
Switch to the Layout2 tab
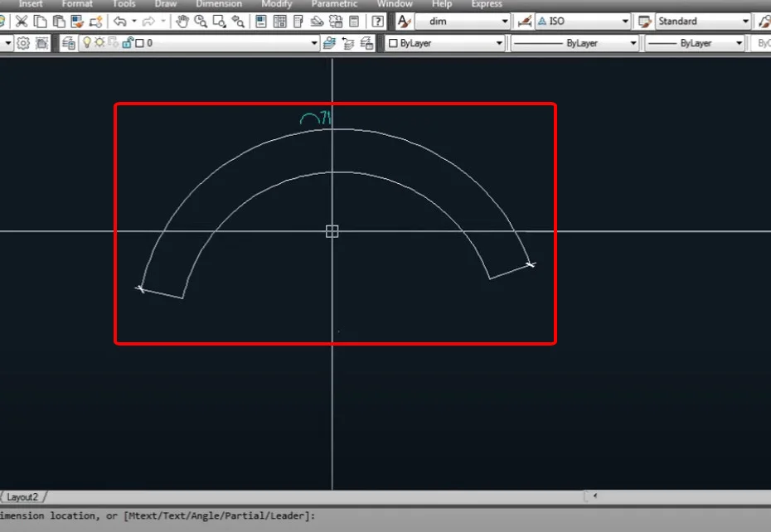tap(22, 497)
